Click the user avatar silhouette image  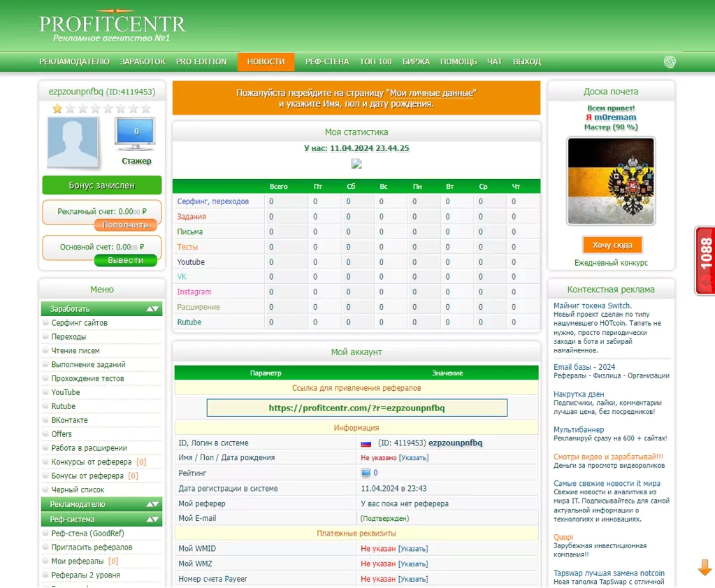[x=73, y=142]
